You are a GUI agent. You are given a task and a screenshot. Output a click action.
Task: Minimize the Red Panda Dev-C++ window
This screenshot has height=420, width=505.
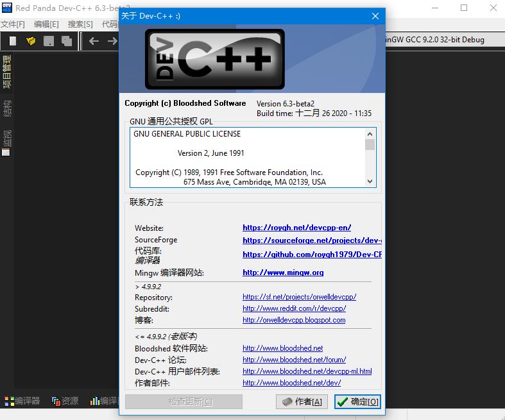point(435,8)
